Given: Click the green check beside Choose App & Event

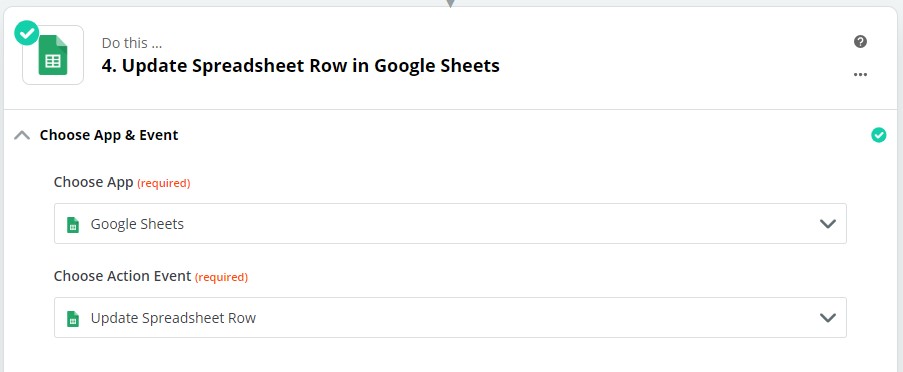Looking at the screenshot, I should (879, 135).
